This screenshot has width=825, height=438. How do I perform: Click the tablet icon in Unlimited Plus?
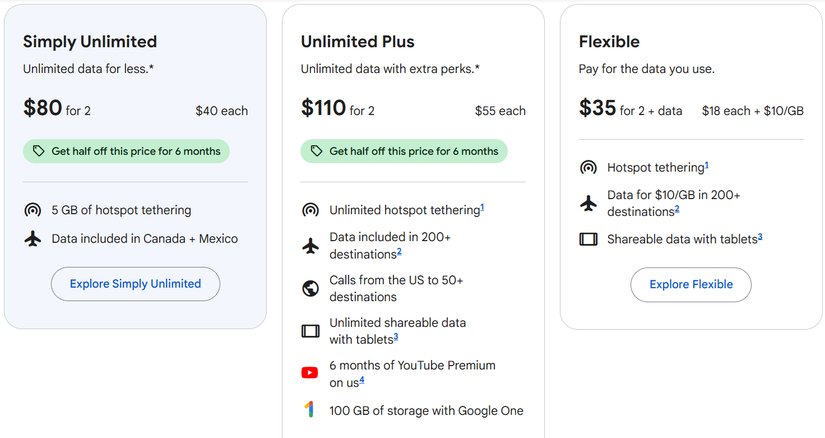(310, 330)
